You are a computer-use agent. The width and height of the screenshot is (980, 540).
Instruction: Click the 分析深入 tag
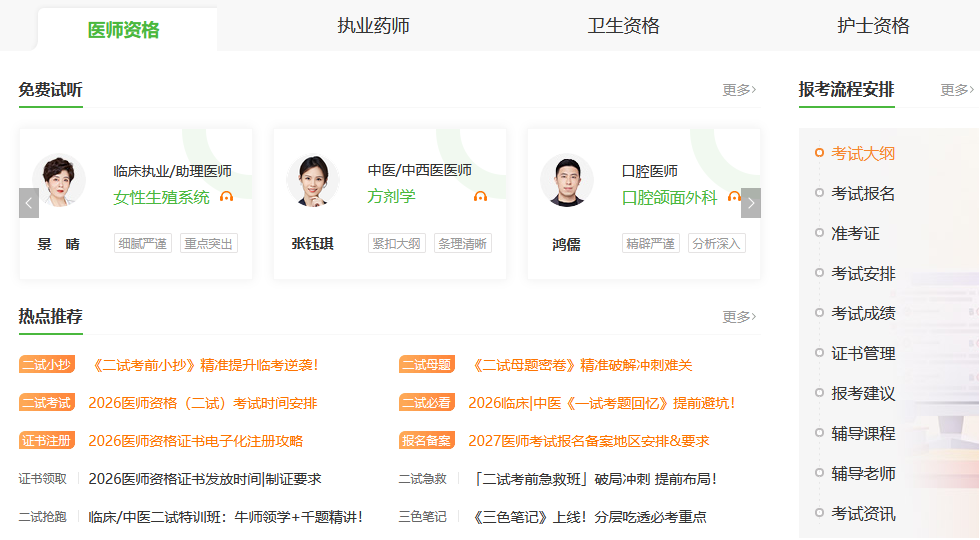click(x=717, y=243)
